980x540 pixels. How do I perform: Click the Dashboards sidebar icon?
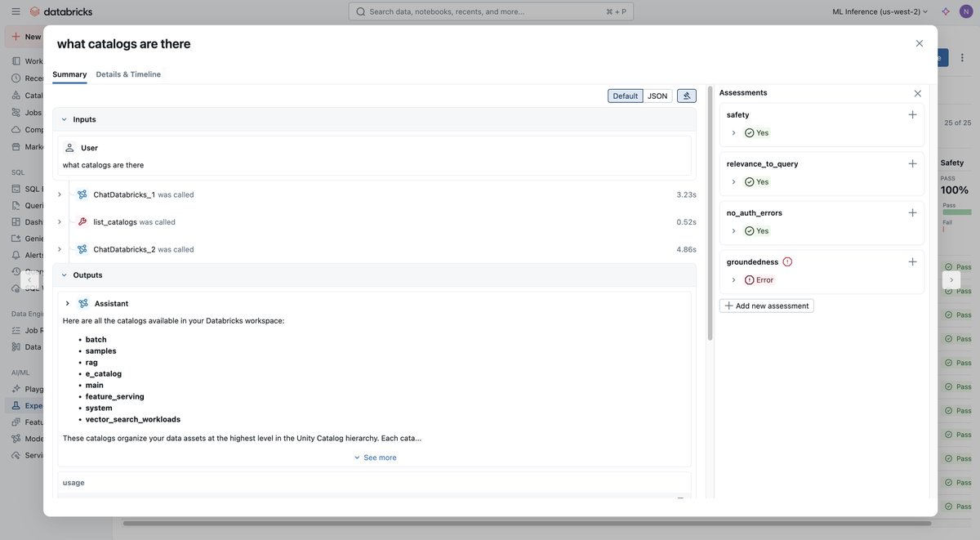[16, 221]
